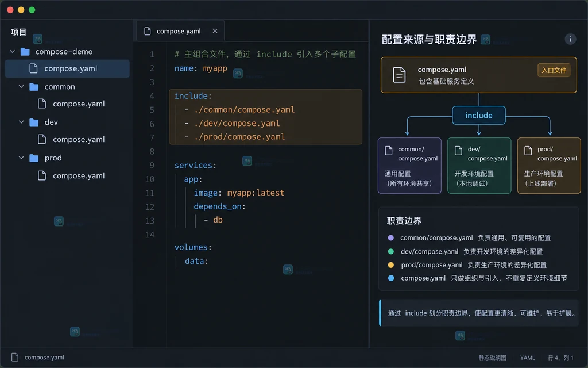Collapse the compose-demo root folder chevron
The image size is (588, 368).
tap(13, 51)
